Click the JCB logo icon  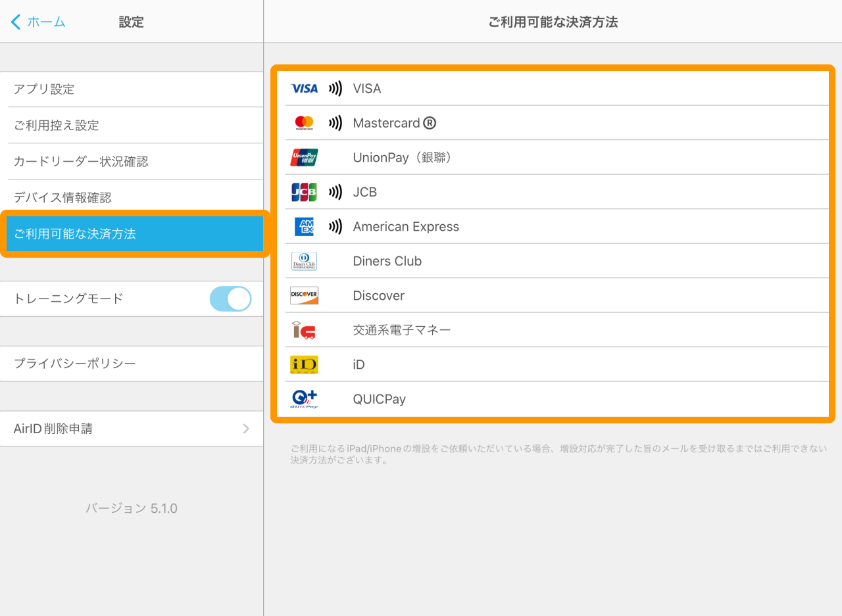click(304, 192)
